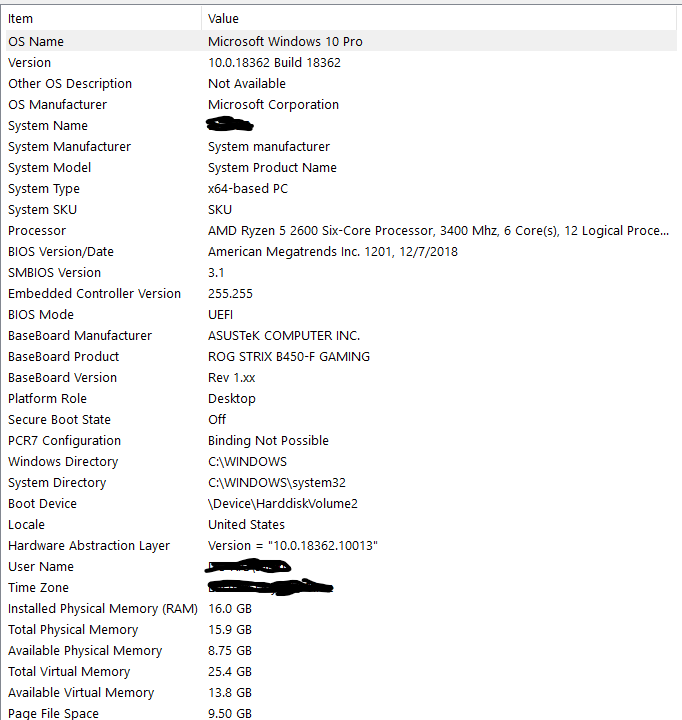
Task: Click the 16.0 GB value
Action: (230, 609)
